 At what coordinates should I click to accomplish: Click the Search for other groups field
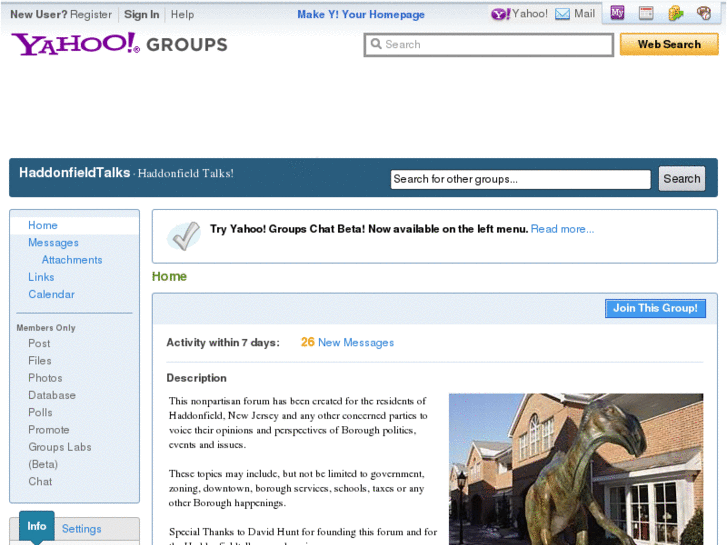click(521, 179)
